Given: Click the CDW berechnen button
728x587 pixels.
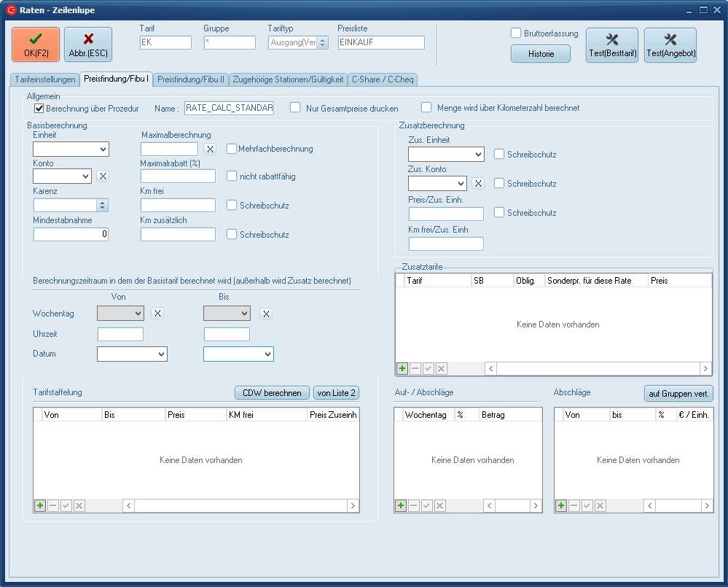Looking at the screenshot, I should coord(272,393).
